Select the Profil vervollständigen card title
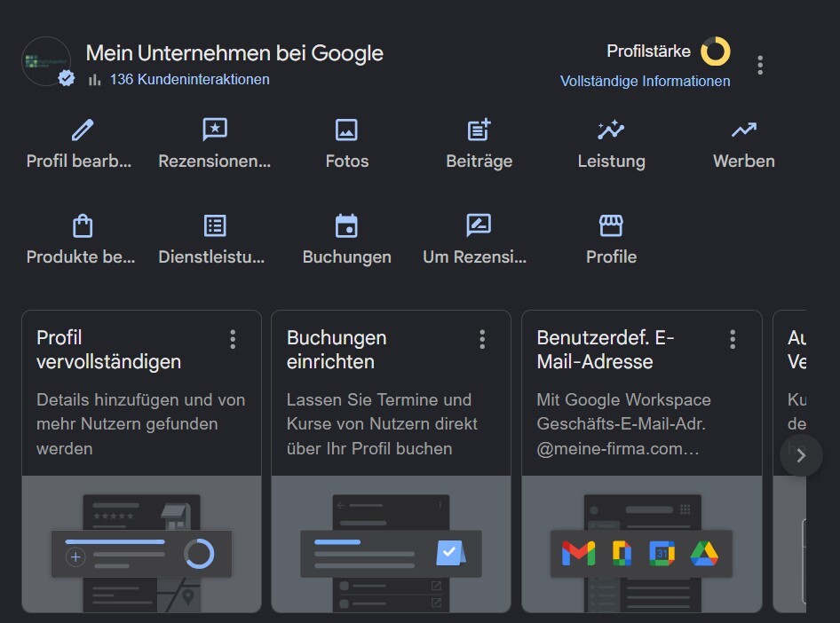The width and height of the screenshot is (840, 623). [x=108, y=350]
